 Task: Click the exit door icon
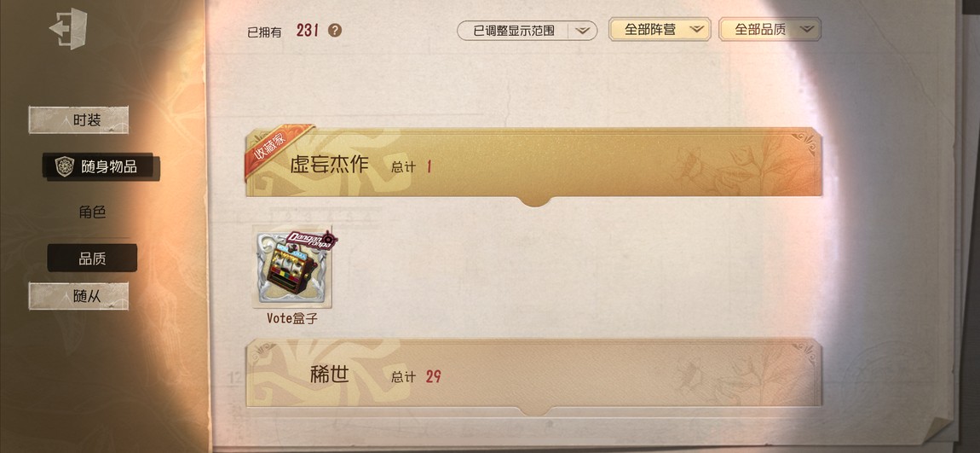coord(68,29)
